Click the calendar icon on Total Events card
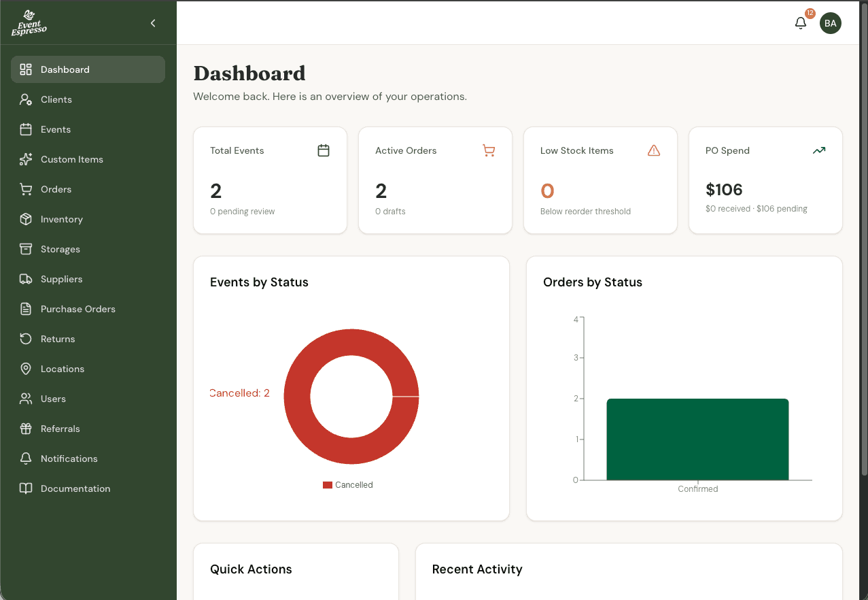The width and height of the screenshot is (868, 600). pyautogui.click(x=324, y=150)
